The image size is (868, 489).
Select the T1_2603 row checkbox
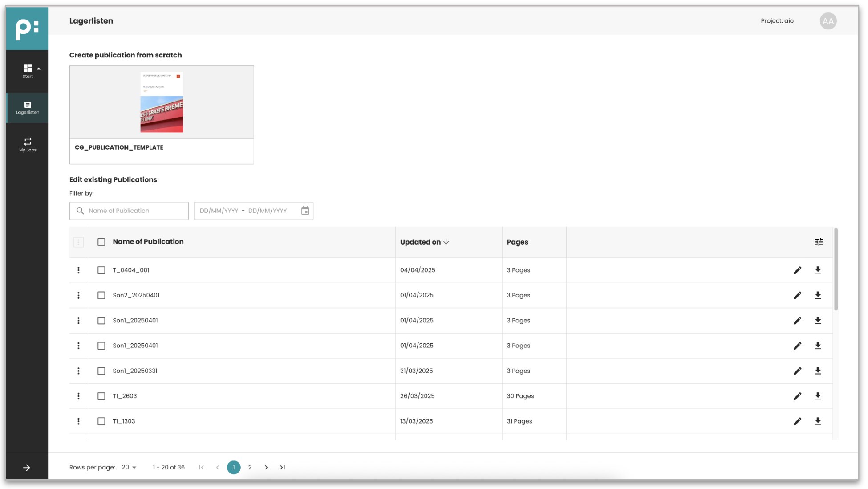coord(101,396)
